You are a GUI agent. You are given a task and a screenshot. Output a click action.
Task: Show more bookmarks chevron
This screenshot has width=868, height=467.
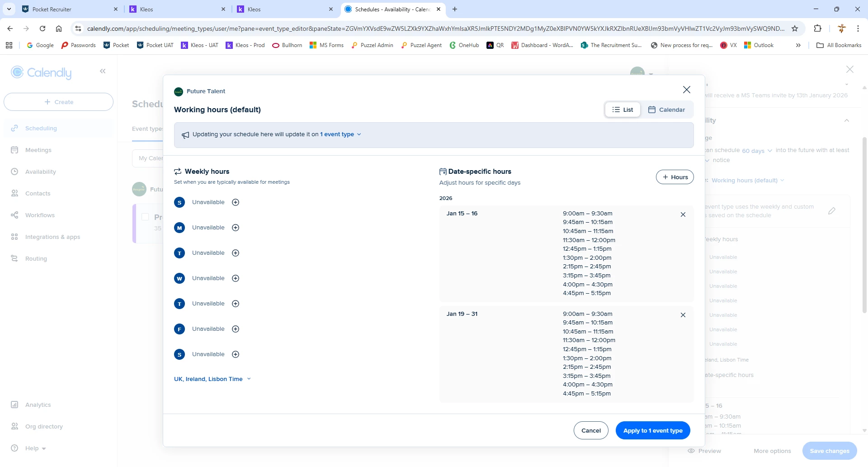click(798, 45)
